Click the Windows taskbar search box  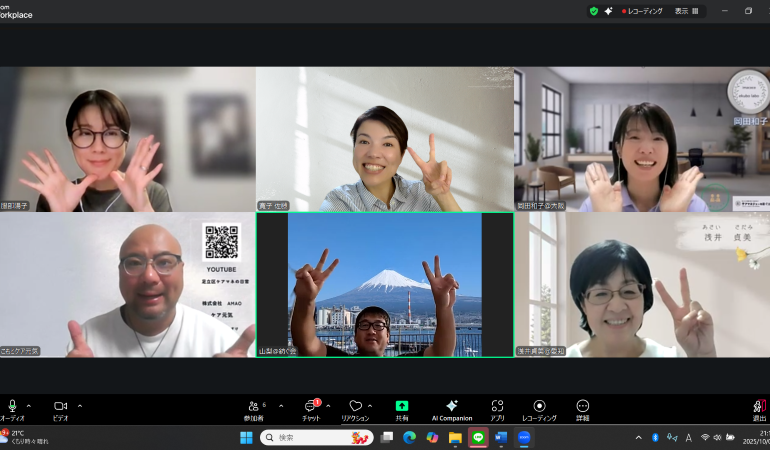[x=316, y=437]
